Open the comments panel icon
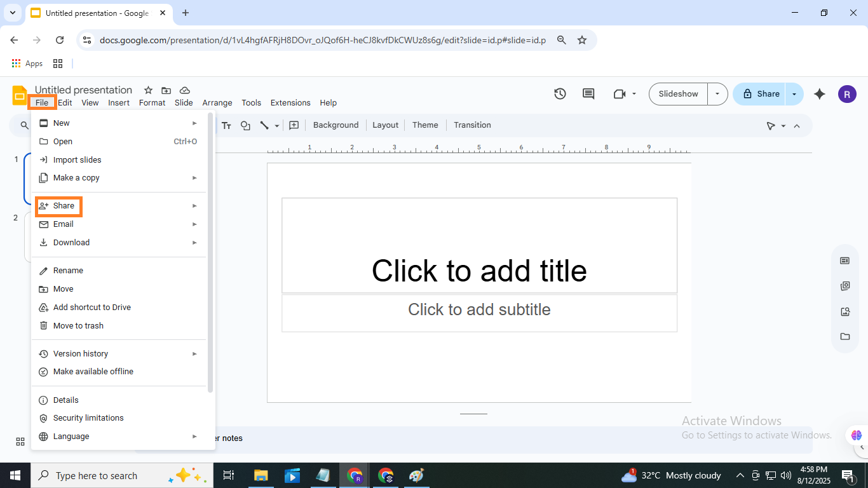 [x=588, y=94]
